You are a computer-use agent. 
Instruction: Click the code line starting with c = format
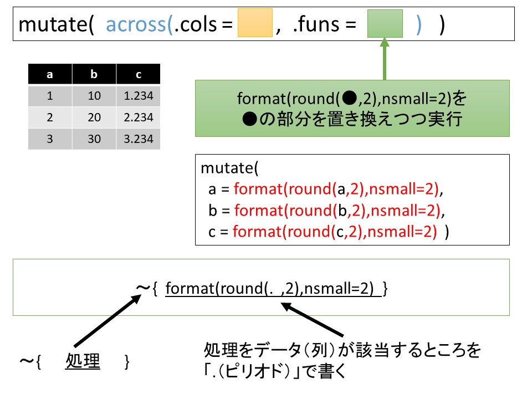327,232
